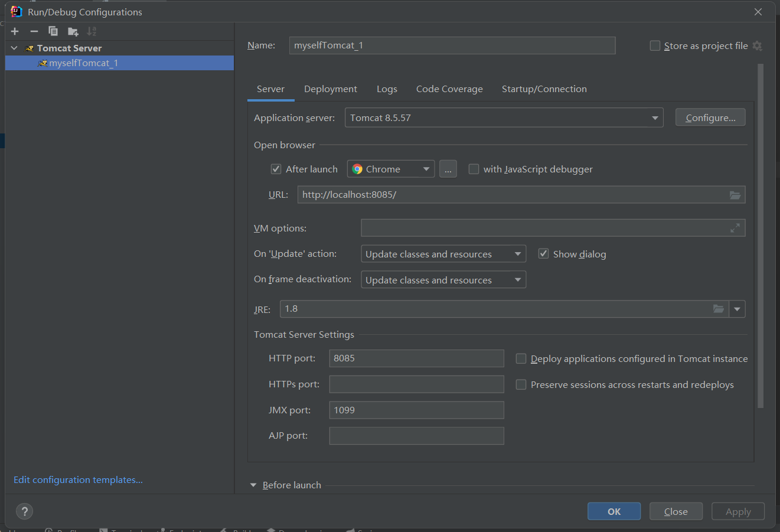780x532 pixels.
Task: Copy configuration using the duplicate icon
Action: coord(53,31)
